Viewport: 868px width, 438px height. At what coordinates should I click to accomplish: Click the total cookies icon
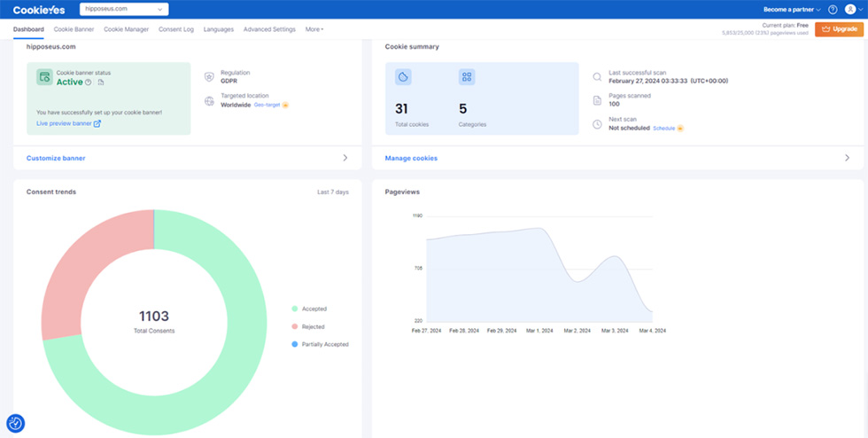coord(403,78)
